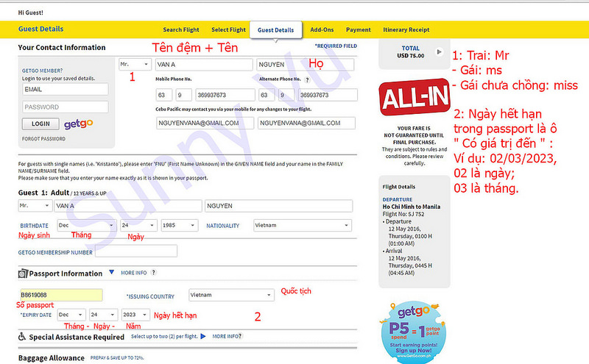Open expiry date year 2023 dropdown
This screenshot has width=589, height=364.
tap(135, 315)
